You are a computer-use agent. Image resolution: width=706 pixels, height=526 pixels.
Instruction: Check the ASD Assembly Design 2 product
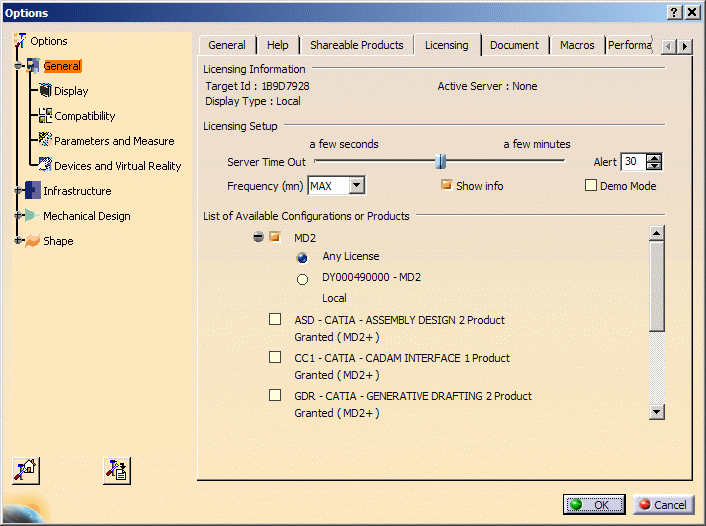275,319
